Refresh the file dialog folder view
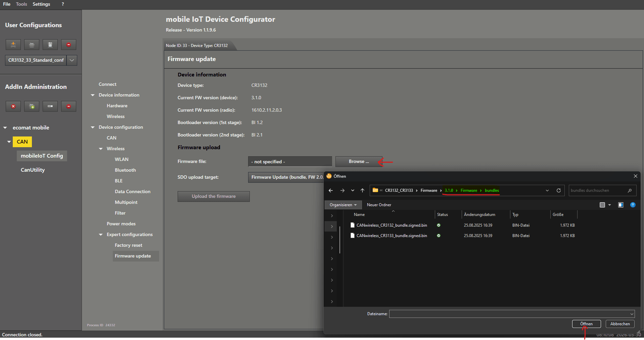Image resolution: width=644 pixels, height=340 pixels. [559, 190]
